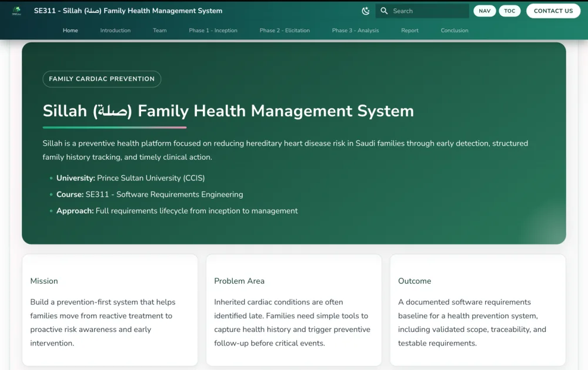Click the 'University:' bullet text
588x370 pixels.
(131, 179)
